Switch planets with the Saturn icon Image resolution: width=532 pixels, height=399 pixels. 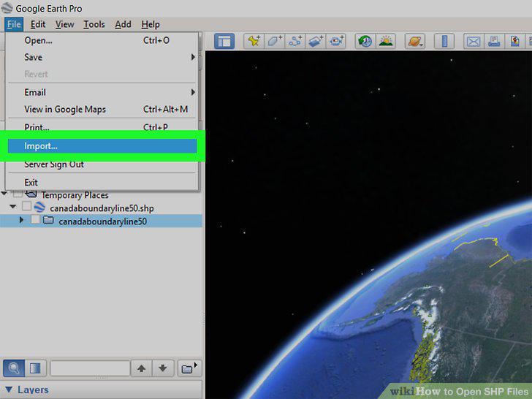[415, 42]
